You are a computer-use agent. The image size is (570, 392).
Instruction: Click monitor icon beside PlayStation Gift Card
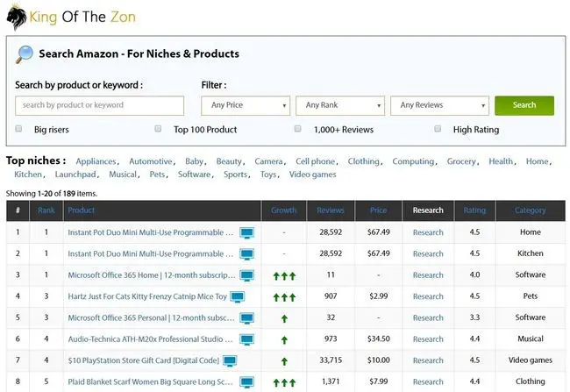point(230,361)
